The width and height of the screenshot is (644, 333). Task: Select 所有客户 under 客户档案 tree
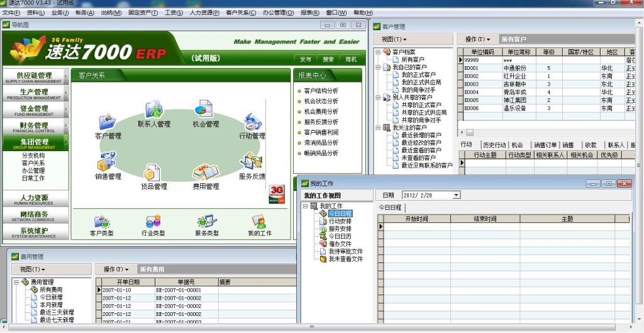[413, 60]
